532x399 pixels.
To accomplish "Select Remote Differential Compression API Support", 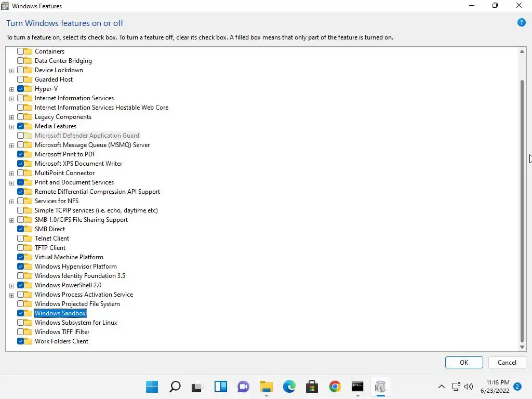I will [x=97, y=192].
